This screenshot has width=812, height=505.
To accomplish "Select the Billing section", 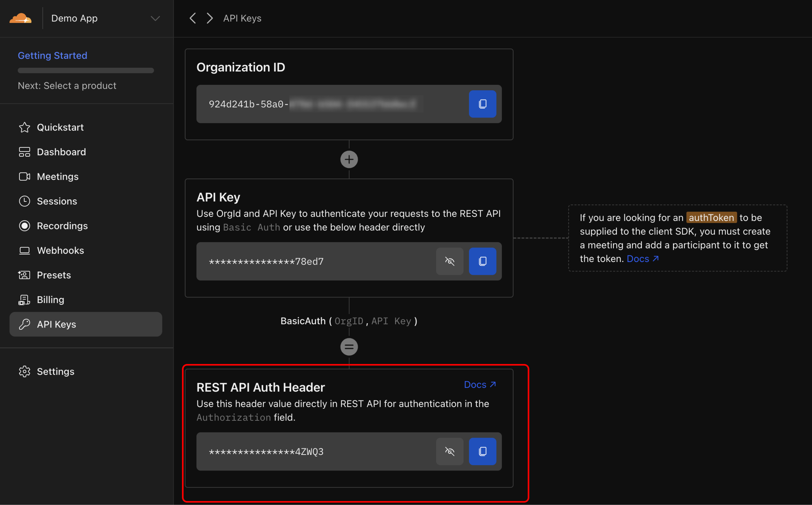I will click(x=50, y=300).
